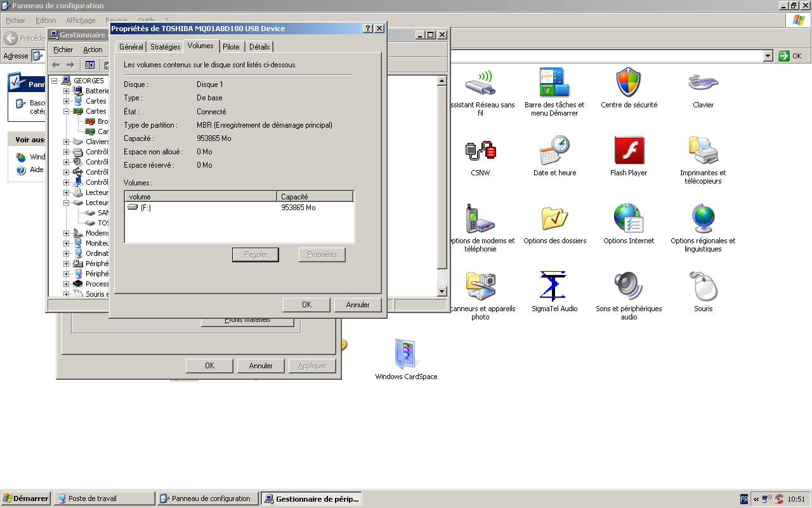Open Options de modems et téléphonie icon

[x=480, y=218]
